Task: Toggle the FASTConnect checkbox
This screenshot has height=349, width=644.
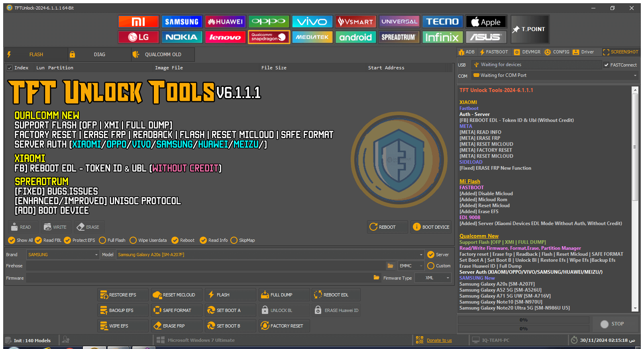Action: click(x=607, y=65)
